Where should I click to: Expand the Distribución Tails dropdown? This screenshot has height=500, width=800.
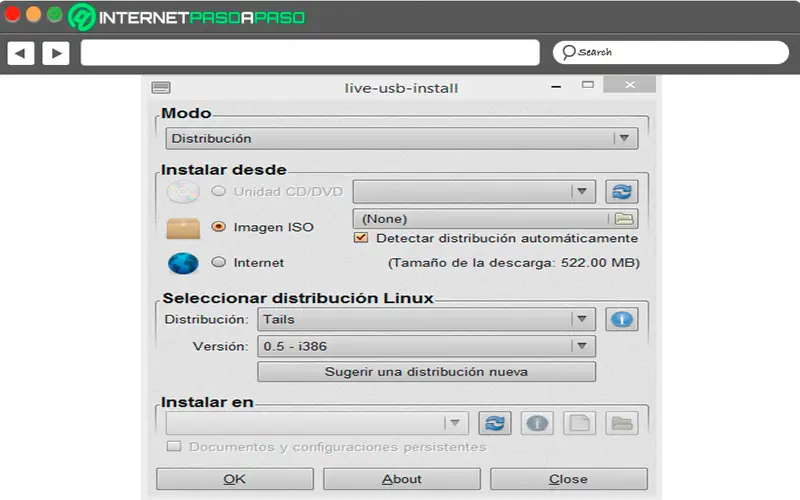click(x=427, y=319)
